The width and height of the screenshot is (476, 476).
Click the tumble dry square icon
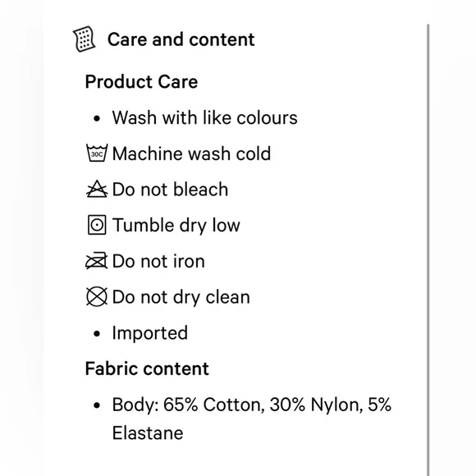(97, 225)
